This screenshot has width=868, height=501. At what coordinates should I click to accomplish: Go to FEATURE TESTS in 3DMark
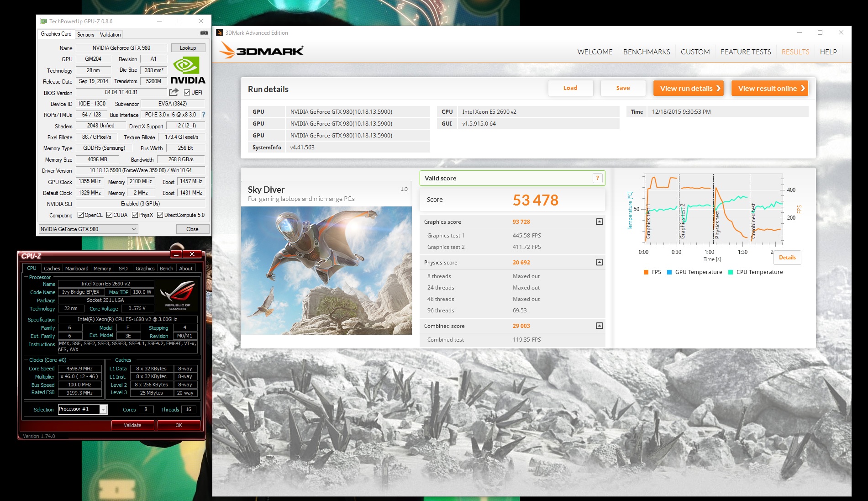[746, 52]
